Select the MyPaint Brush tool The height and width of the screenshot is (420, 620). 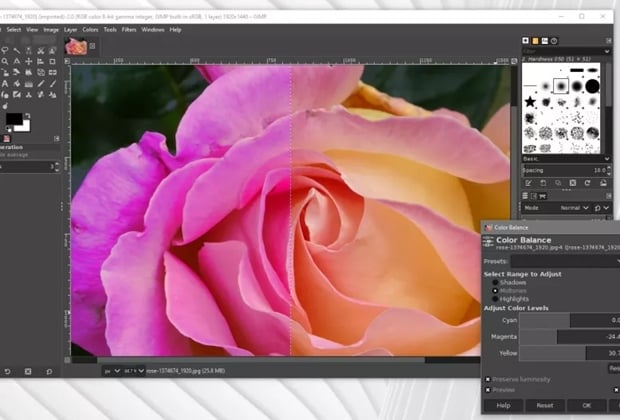coord(17,95)
